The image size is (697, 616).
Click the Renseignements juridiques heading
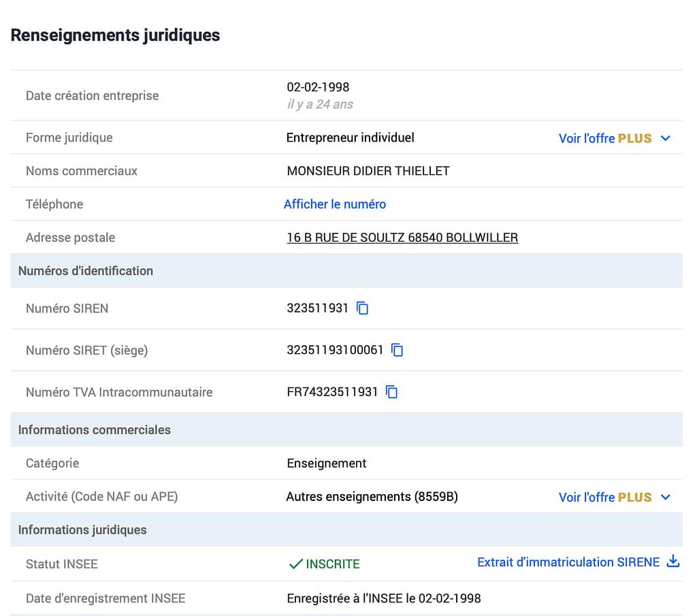coord(115,35)
